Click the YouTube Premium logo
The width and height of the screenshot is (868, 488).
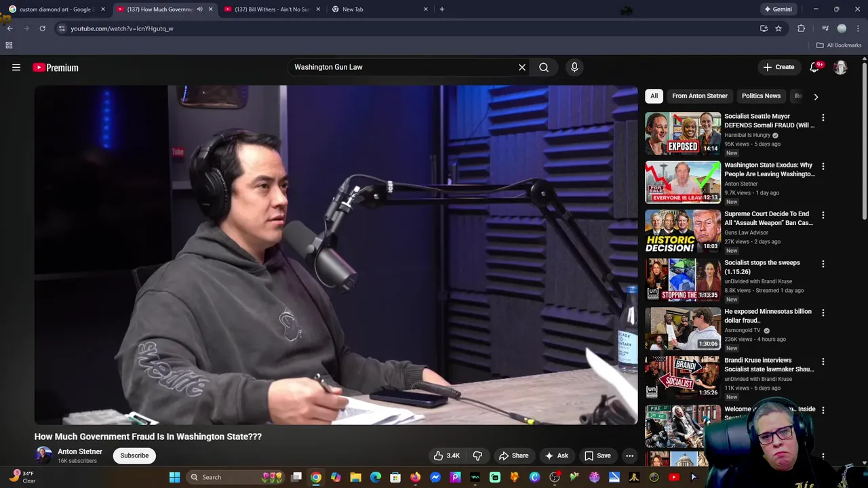(x=56, y=67)
